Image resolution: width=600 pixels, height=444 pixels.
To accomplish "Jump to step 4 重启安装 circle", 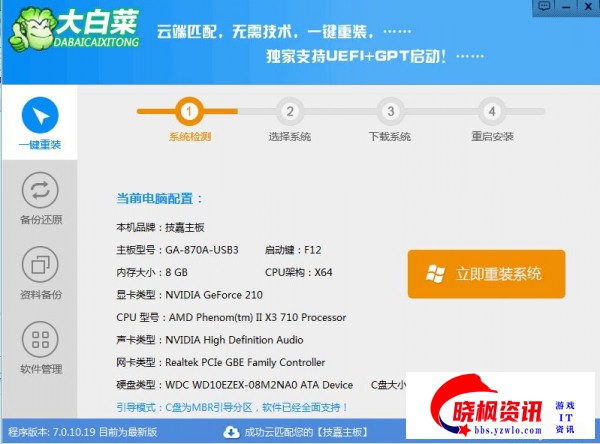I will 491,111.
